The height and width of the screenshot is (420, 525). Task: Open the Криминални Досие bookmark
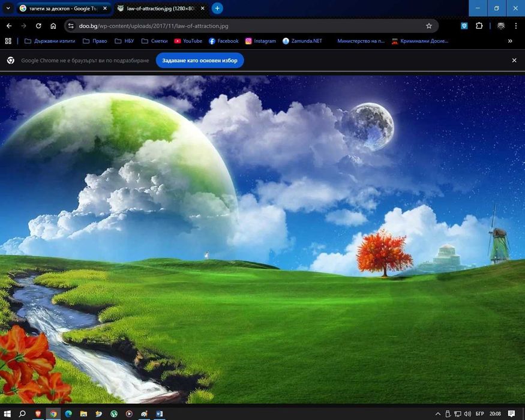point(420,41)
